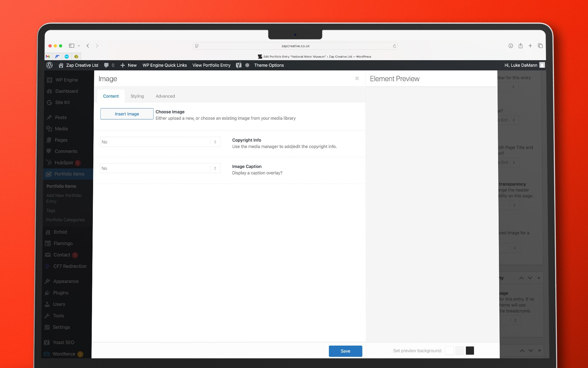The width and height of the screenshot is (588, 368).
Task: Close the Image modal with the X
Action: point(357,79)
